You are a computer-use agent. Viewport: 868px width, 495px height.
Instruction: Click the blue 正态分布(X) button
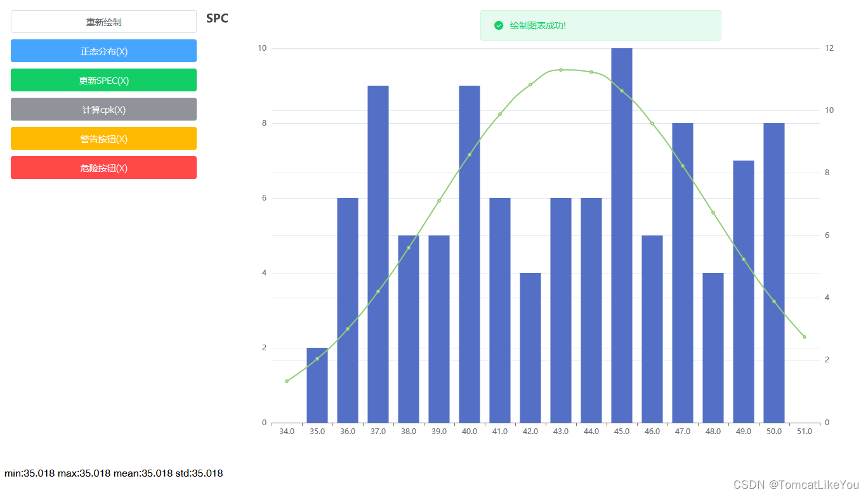[x=103, y=51]
